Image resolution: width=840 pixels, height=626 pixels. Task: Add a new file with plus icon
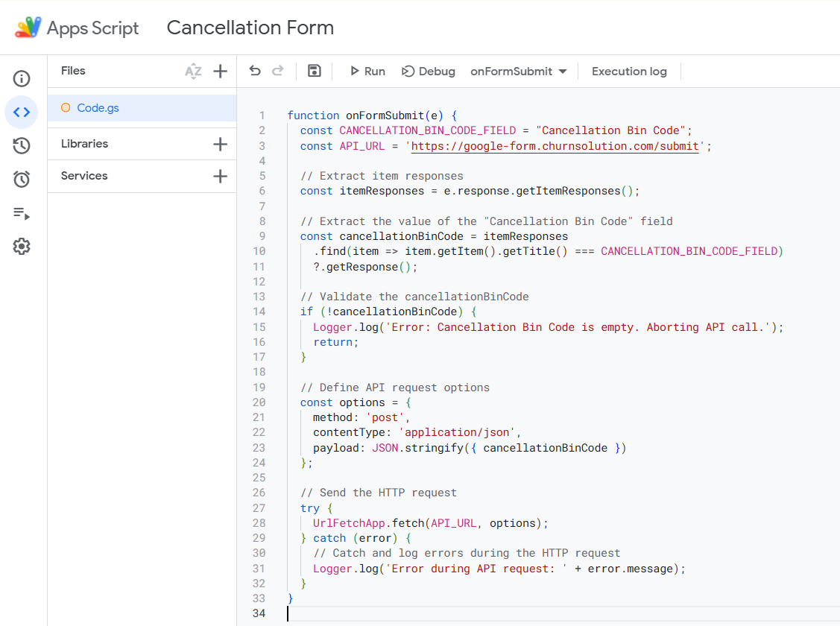click(220, 71)
